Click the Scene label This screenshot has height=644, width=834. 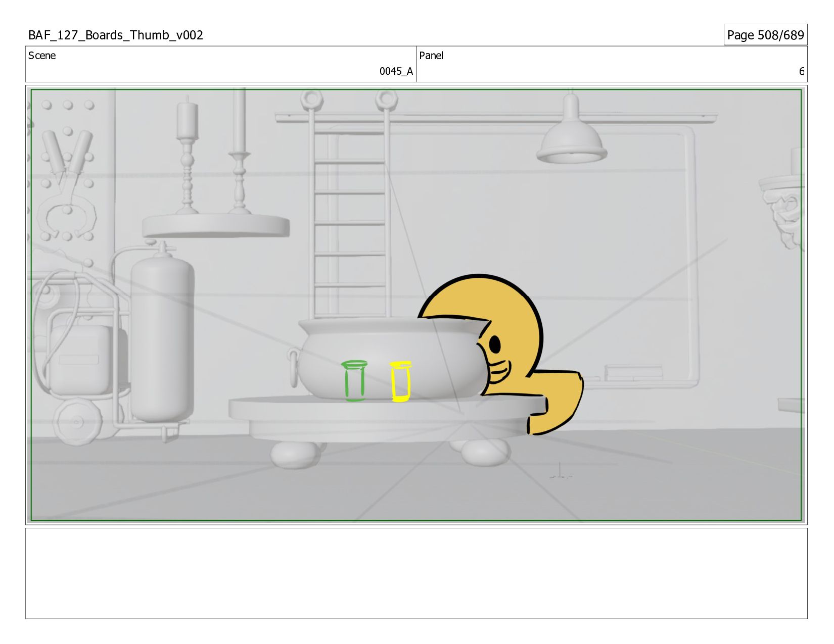[x=42, y=56]
